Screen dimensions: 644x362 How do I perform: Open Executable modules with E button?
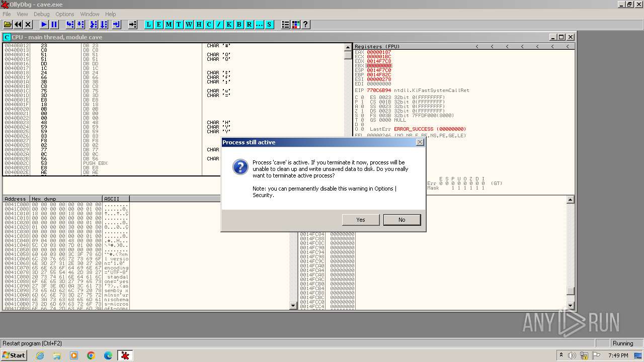coord(158,24)
